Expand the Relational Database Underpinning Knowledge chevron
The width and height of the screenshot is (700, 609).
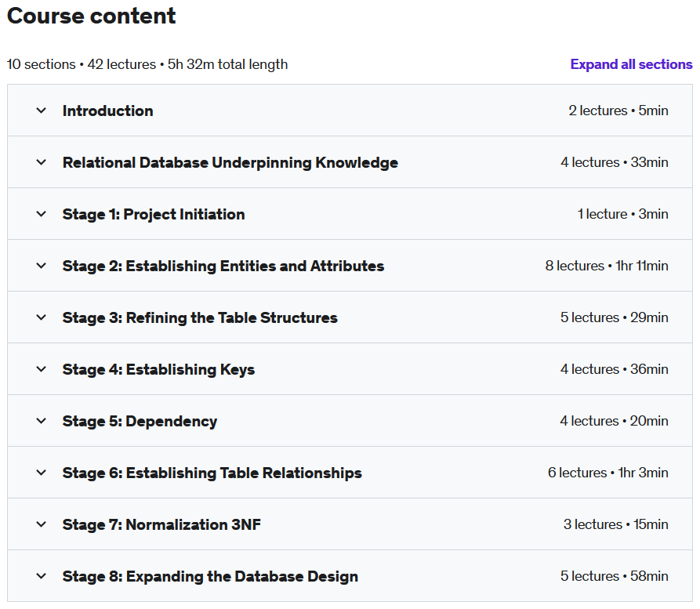click(x=41, y=162)
